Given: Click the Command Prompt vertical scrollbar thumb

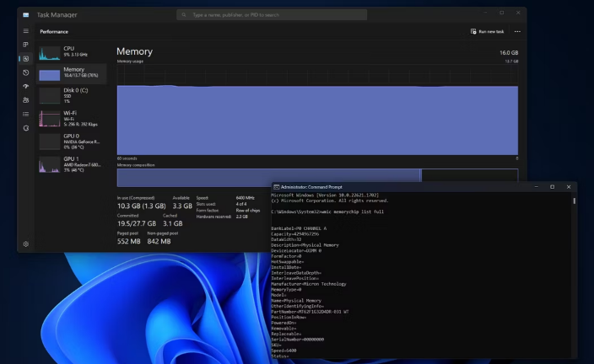Looking at the screenshot, I should (575, 201).
